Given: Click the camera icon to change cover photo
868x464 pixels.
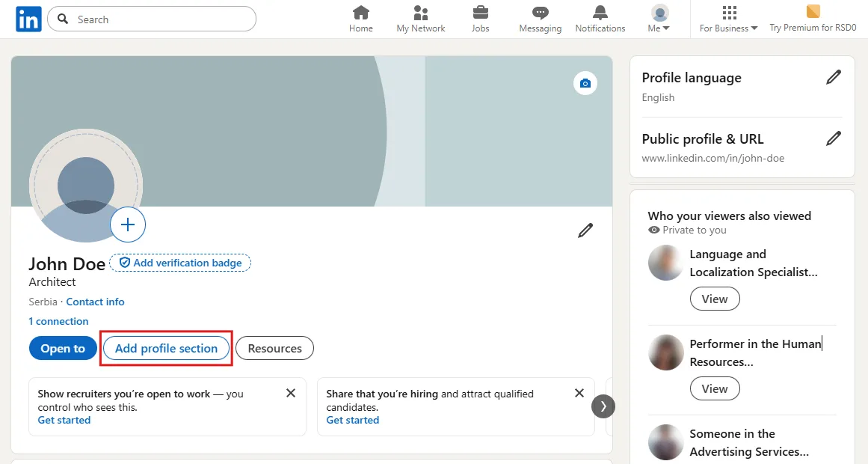Looking at the screenshot, I should click(585, 83).
